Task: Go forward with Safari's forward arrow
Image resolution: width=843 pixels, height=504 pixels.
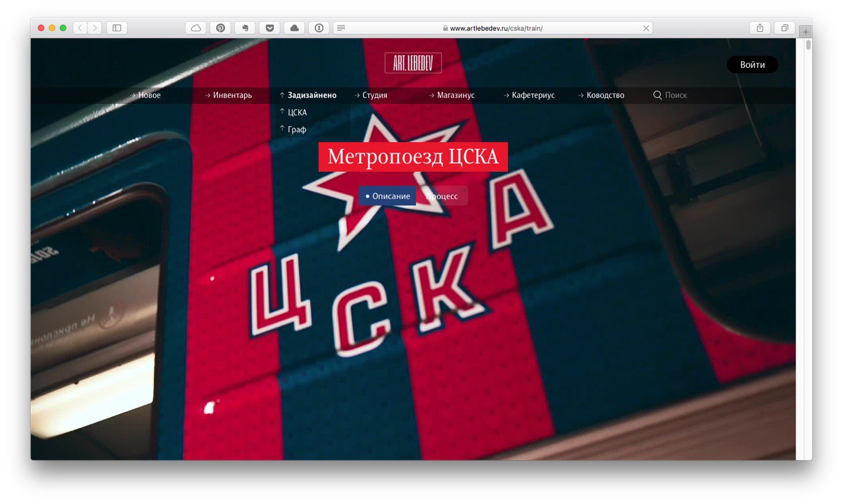Action: (x=95, y=28)
